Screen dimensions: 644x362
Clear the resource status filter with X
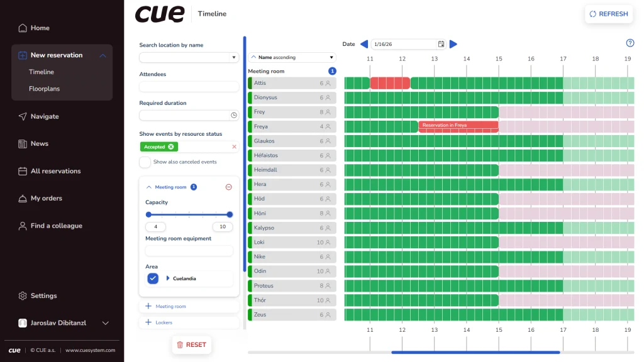[x=235, y=146]
